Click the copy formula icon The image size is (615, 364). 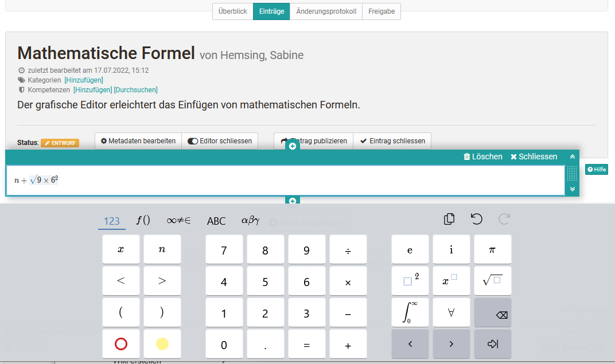pyautogui.click(x=449, y=218)
